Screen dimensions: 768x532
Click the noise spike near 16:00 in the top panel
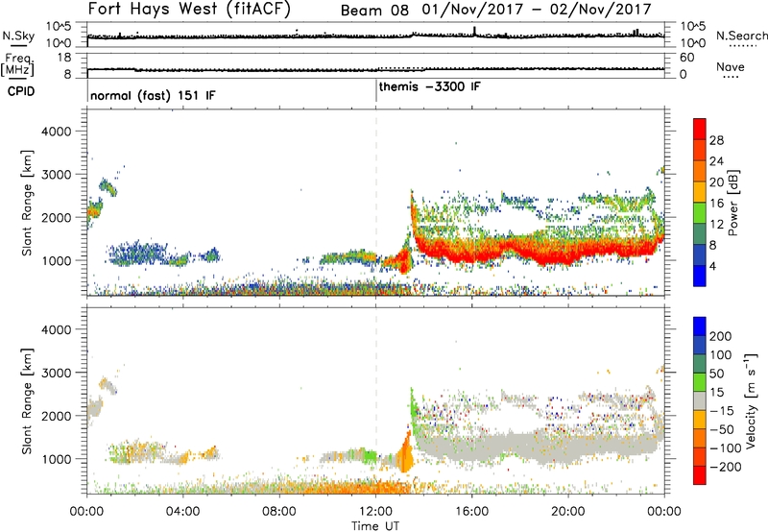[x=474, y=31]
